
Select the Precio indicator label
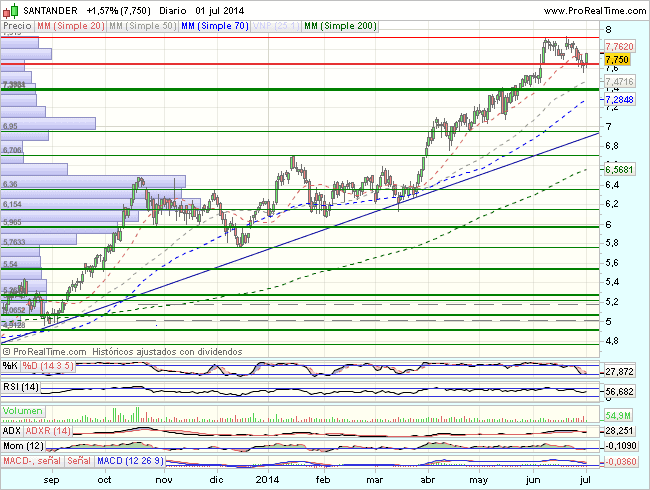coord(18,24)
